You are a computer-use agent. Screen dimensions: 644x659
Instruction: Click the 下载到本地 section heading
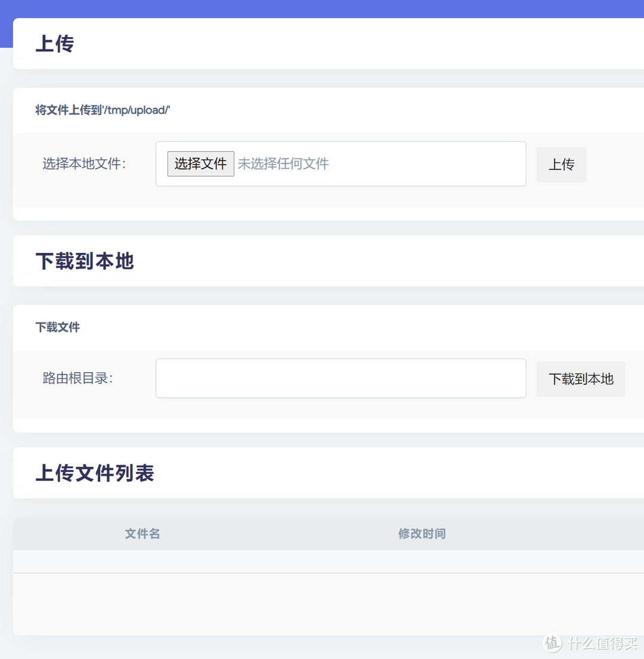coord(84,261)
